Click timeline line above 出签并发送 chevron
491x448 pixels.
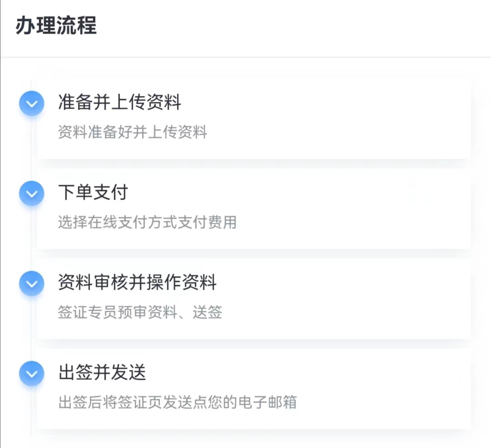pos(31,328)
